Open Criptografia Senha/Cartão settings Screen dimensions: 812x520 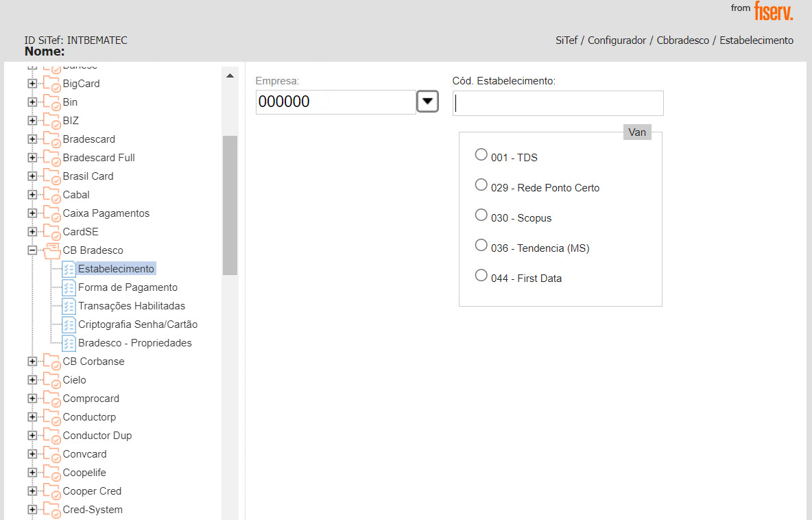(138, 324)
